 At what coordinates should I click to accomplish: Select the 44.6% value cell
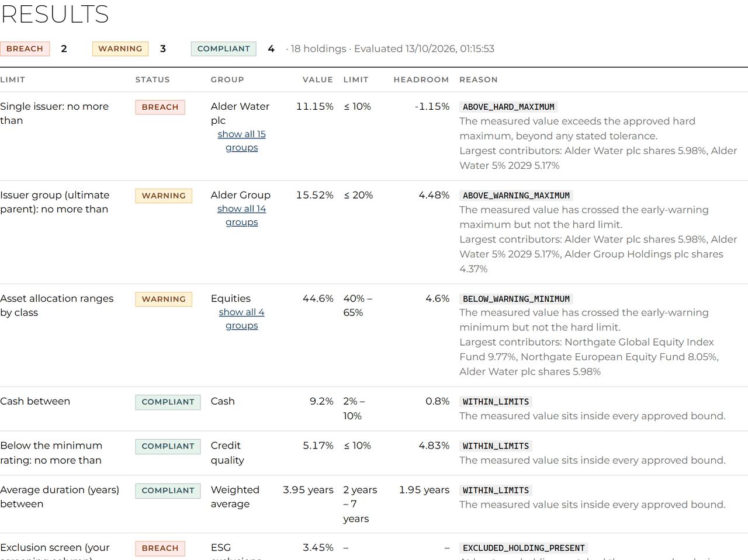click(318, 298)
